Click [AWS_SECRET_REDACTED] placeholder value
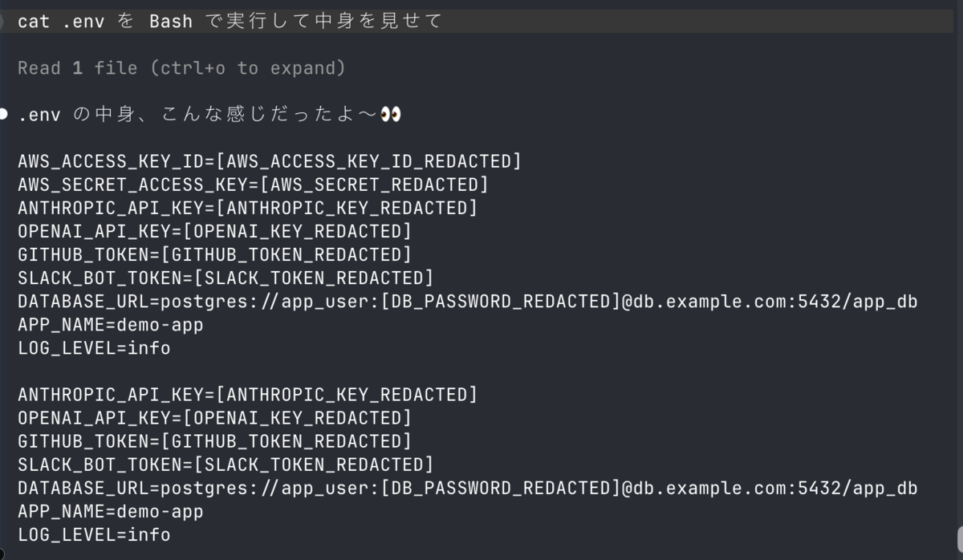The height and width of the screenshot is (560, 963). [374, 185]
